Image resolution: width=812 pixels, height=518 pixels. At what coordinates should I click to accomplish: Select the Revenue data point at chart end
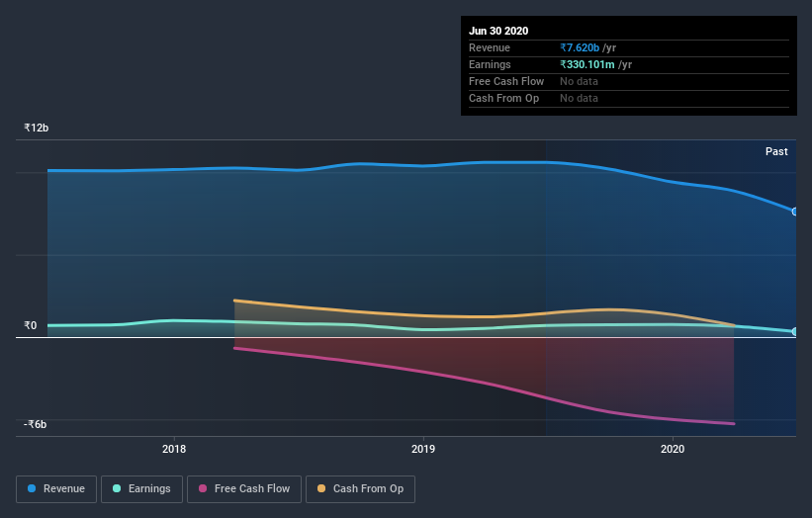pos(795,212)
